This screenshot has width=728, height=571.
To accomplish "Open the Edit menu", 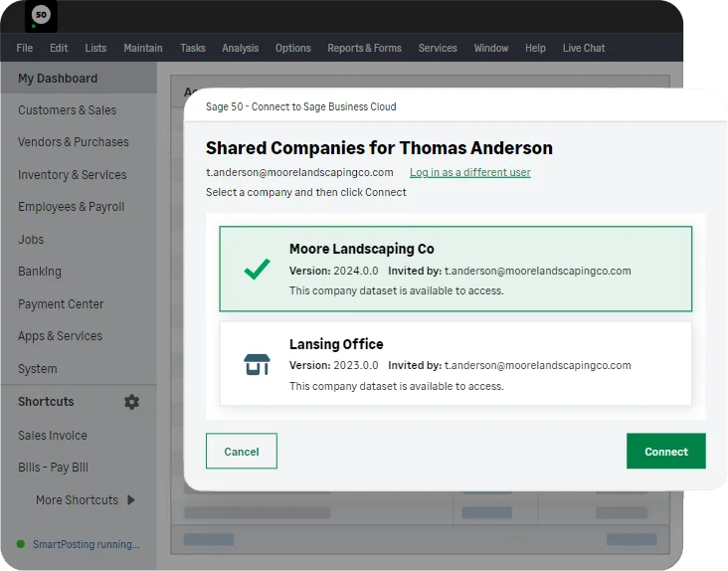I will (59, 49).
